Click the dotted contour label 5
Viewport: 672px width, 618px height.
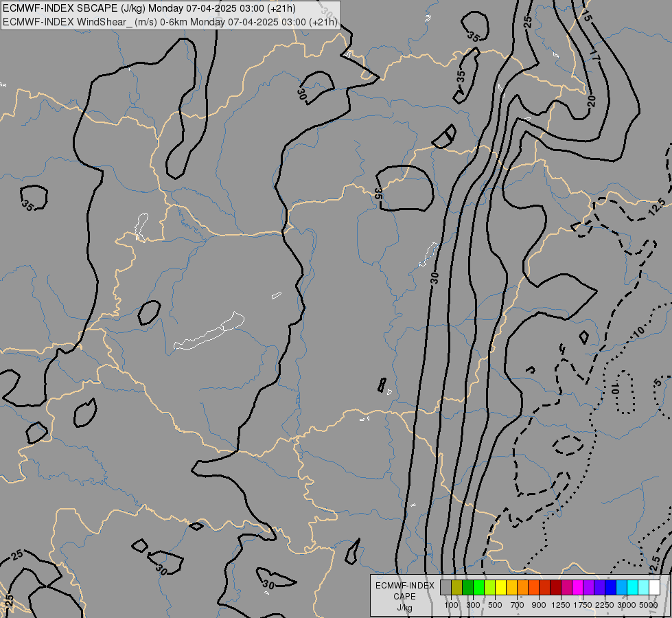click(658, 382)
